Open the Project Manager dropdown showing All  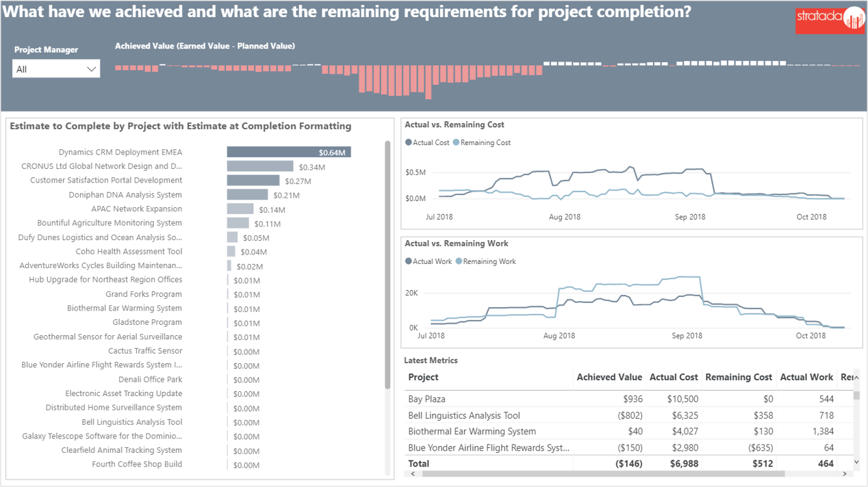[x=56, y=69]
